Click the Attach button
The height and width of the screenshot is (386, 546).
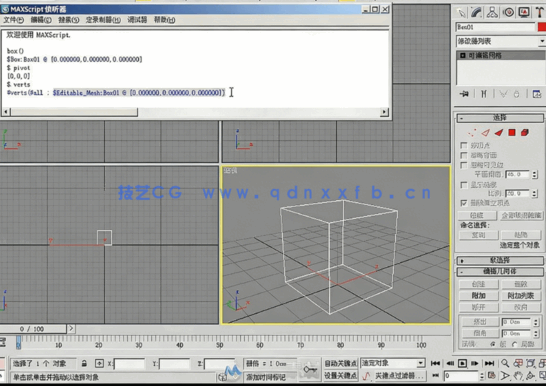pyautogui.click(x=479, y=296)
